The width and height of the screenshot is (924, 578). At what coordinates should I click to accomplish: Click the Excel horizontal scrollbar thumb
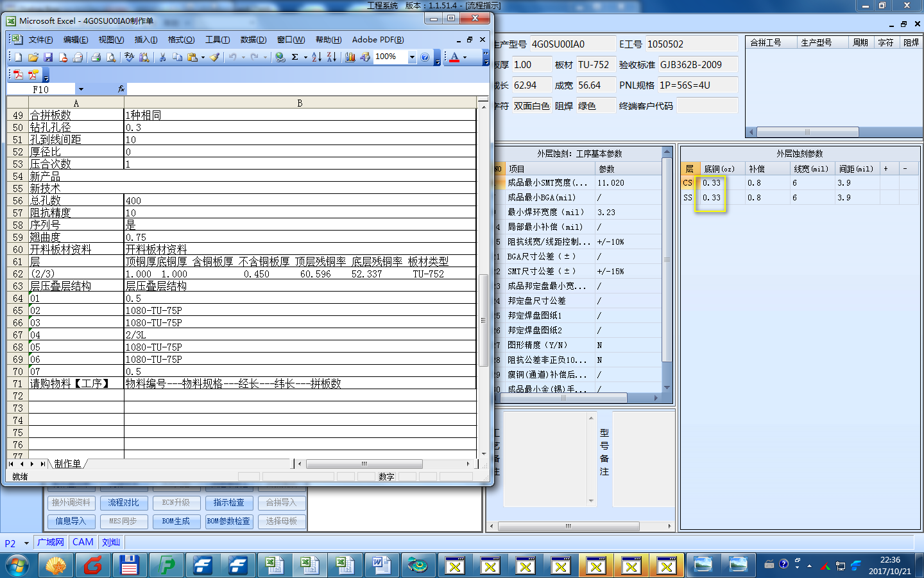pyautogui.click(x=364, y=464)
